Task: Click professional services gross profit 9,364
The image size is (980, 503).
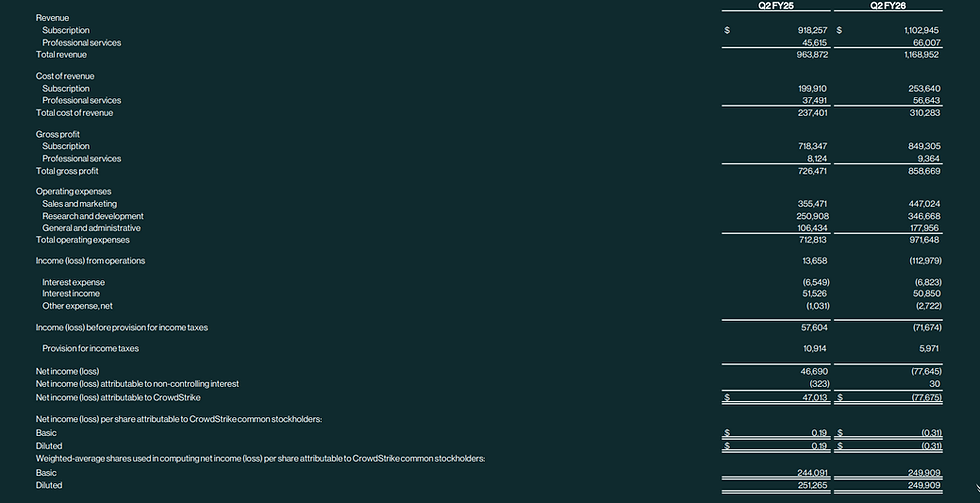Action: (x=929, y=159)
